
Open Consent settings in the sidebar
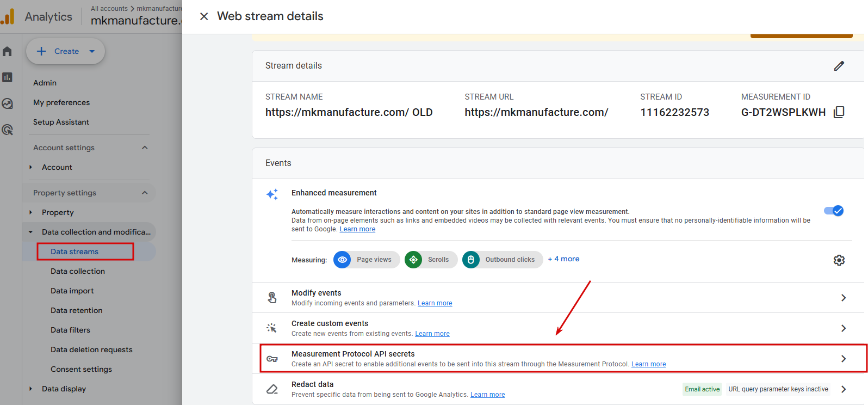pyautogui.click(x=81, y=369)
